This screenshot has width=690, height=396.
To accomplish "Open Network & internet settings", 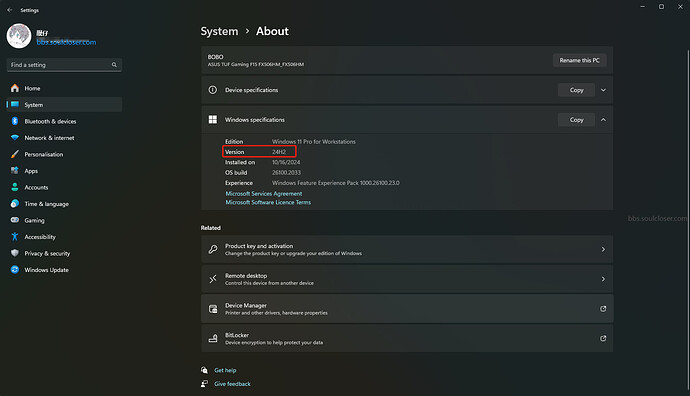I will pyautogui.click(x=64, y=138).
